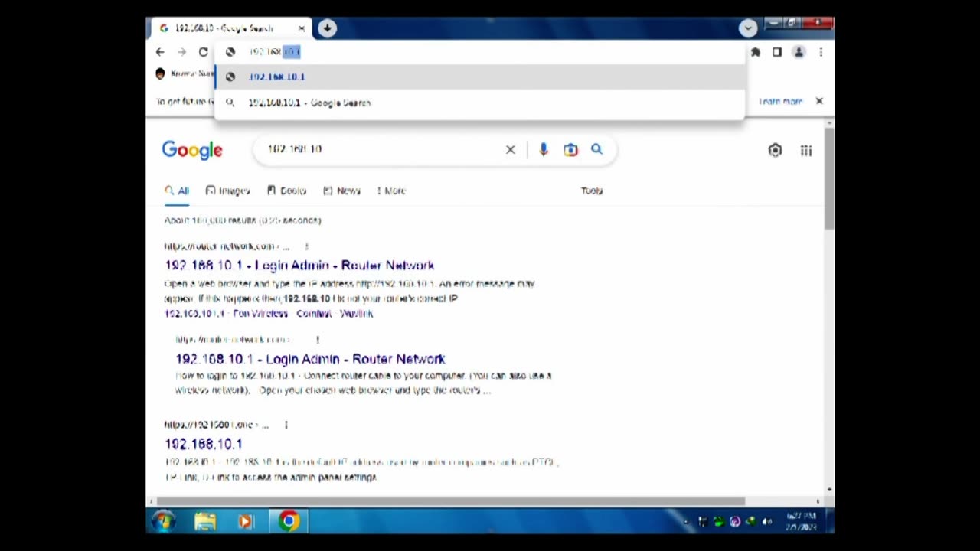The width and height of the screenshot is (980, 551).
Task: Click the horizontal page scrollbar
Action: (450, 501)
